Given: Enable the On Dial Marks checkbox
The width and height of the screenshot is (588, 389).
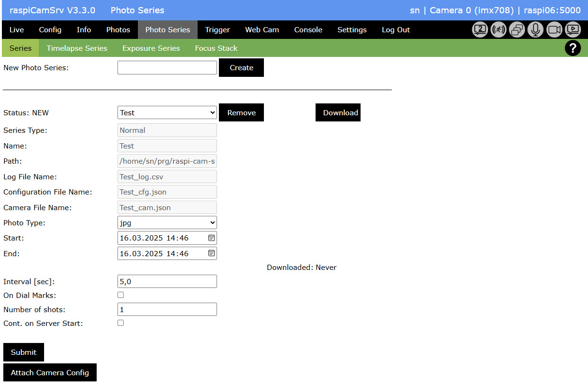Looking at the screenshot, I should point(120,295).
